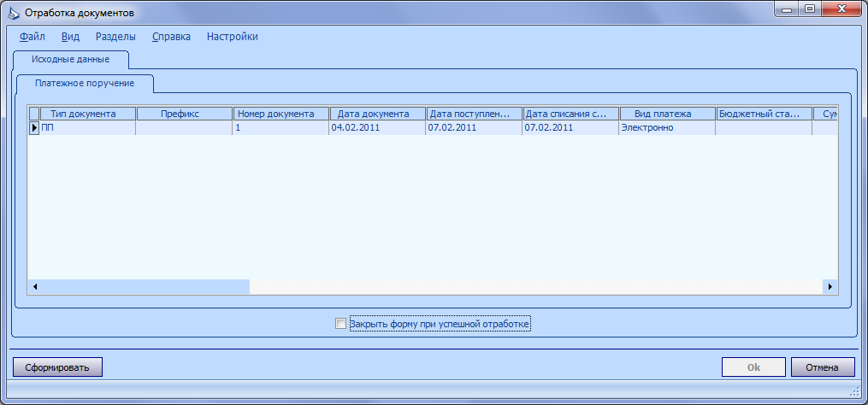Screen dimensions: 868x405
Task: Click the horizontal scrollbar thumb
Action: point(146,286)
